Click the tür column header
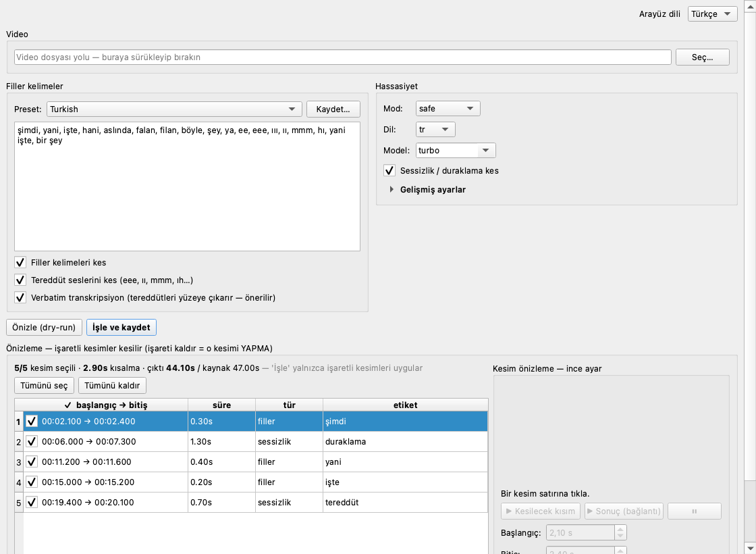The image size is (756, 554). tap(290, 405)
